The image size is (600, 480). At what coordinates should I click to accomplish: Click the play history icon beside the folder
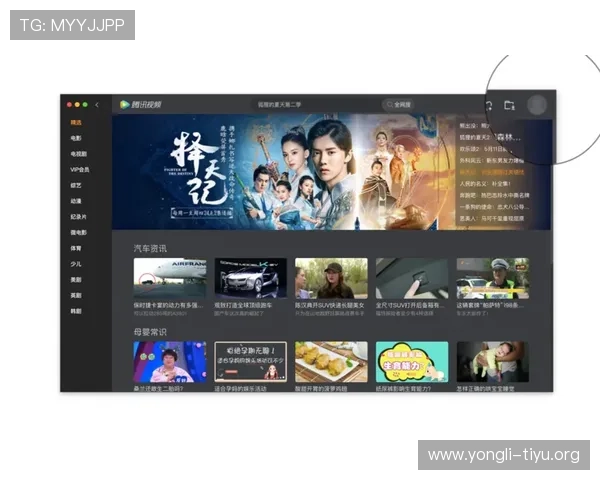pos(489,105)
